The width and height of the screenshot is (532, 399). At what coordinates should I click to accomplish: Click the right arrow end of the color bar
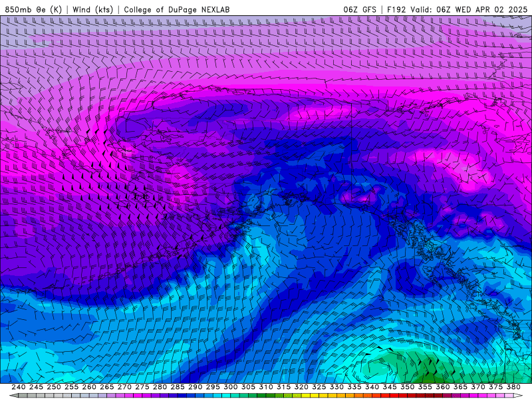tap(518, 396)
